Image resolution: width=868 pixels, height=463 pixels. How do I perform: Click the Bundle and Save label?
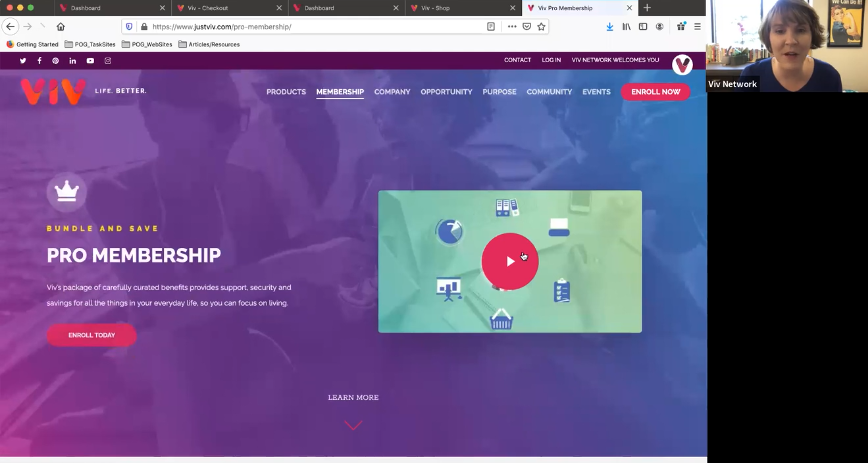pos(102,228)
